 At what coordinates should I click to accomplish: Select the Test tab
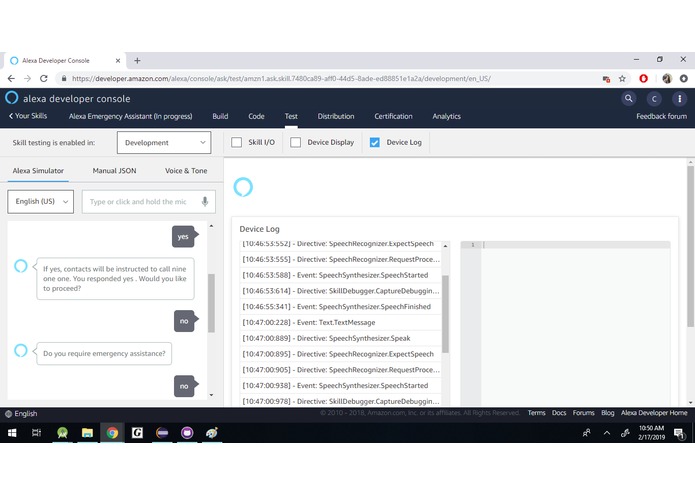(291, 116)
